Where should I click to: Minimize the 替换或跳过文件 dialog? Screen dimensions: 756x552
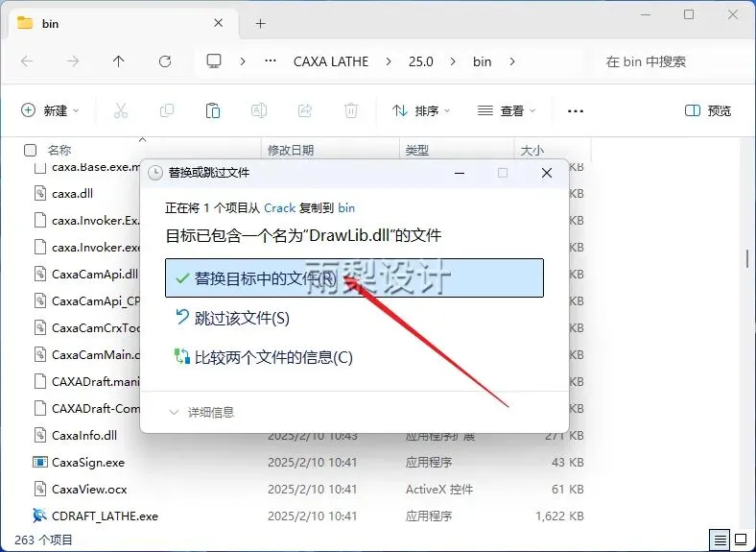[x=460, y=173]
